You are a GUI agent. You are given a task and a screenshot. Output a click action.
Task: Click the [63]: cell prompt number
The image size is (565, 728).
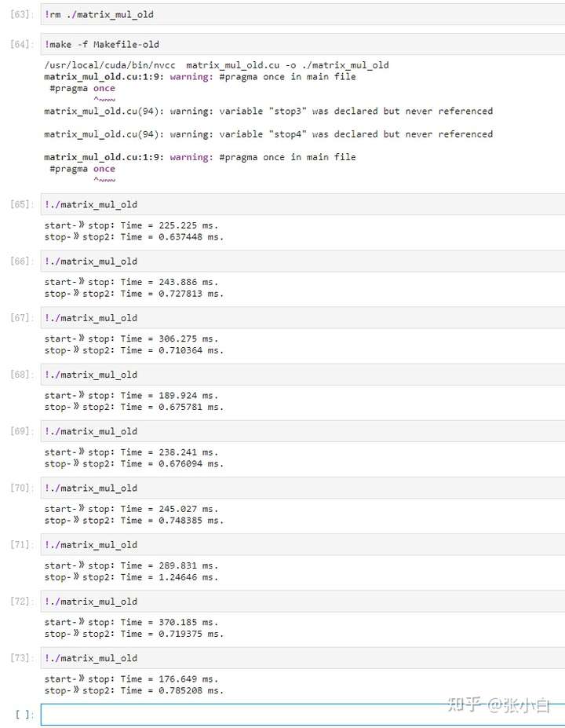(21, 15)
